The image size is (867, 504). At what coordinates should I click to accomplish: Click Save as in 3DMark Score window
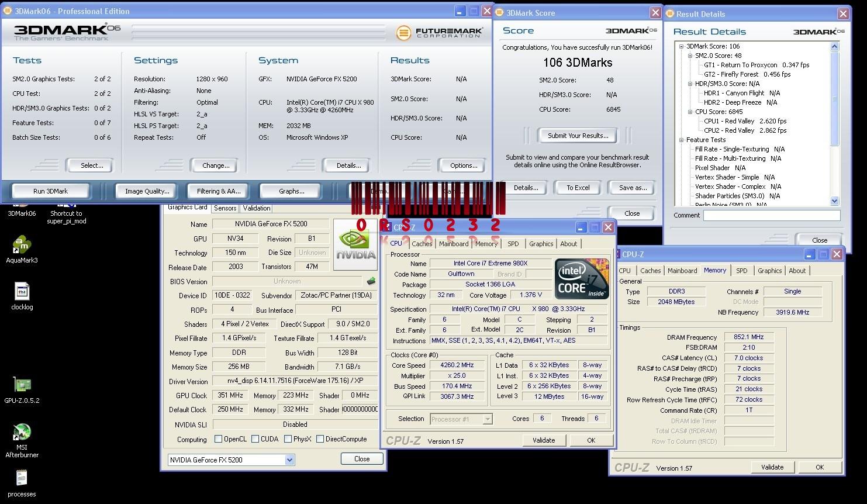(633, 188)
